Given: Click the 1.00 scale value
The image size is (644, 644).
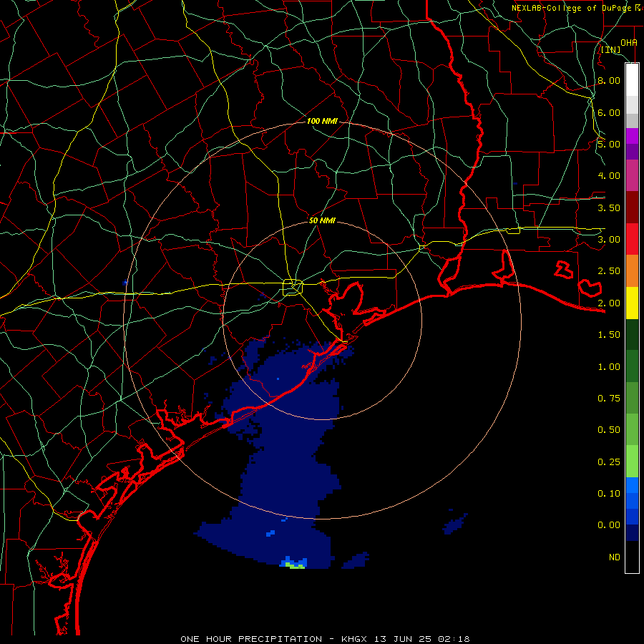Looking at the screenshot, I should [x=609, y=367].
